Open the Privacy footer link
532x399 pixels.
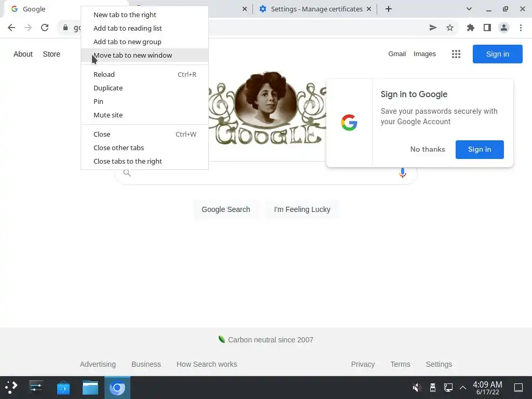pos(363,364)
